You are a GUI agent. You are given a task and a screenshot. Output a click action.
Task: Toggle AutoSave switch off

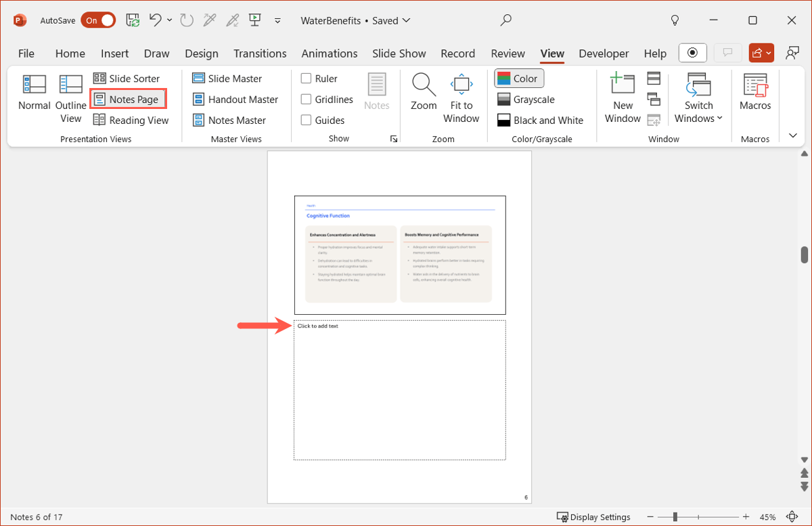click(97, 20)
